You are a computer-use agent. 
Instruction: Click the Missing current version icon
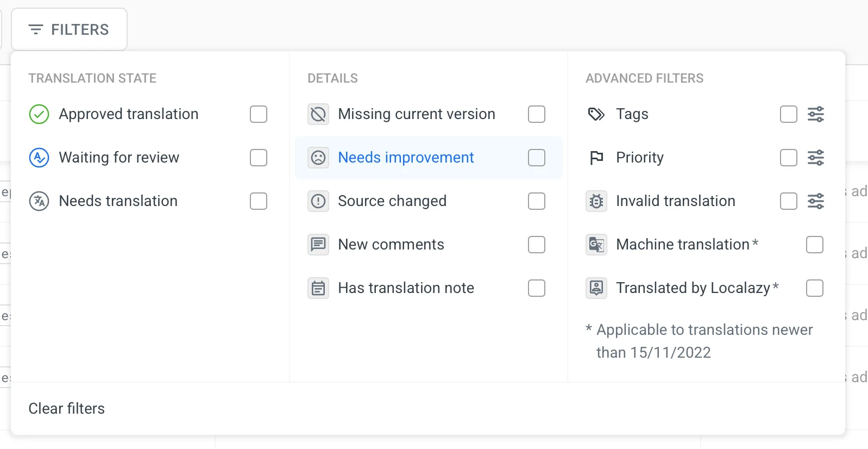pos(318,114)
